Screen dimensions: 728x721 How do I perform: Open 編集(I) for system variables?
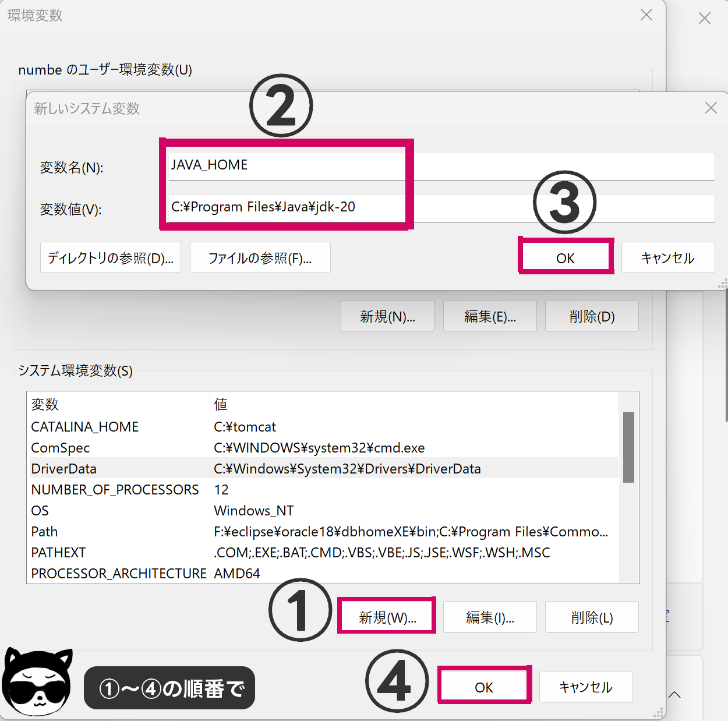pyautogui.click(x=489, y=616)
